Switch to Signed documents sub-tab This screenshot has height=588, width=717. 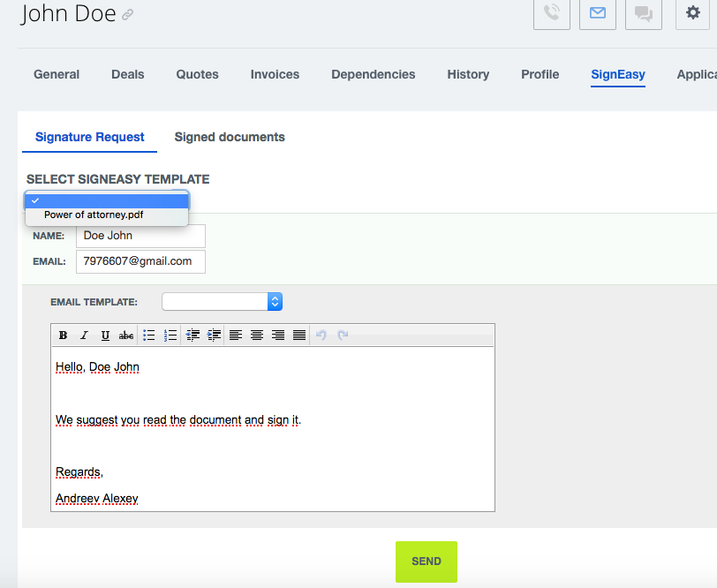tap(230, 137)
